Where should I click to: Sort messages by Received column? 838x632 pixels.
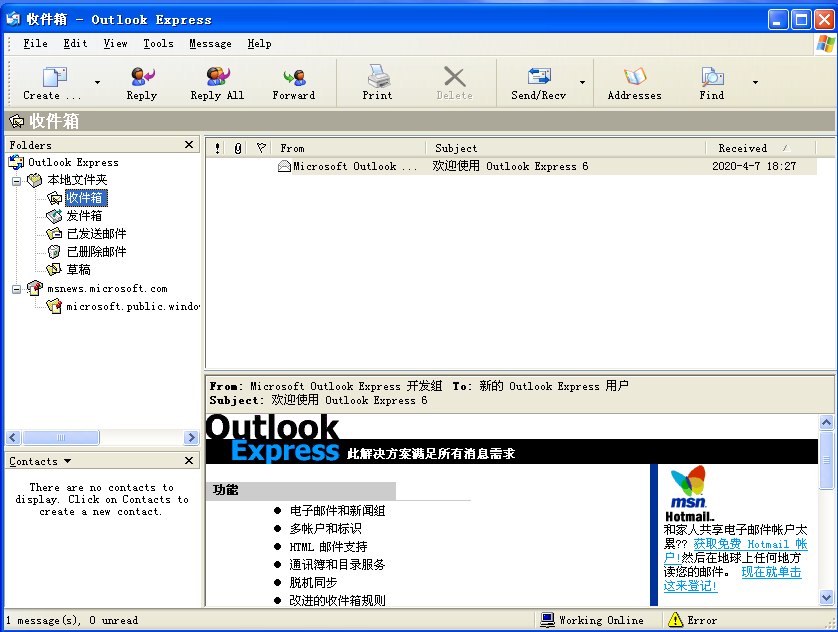(761, 148)
